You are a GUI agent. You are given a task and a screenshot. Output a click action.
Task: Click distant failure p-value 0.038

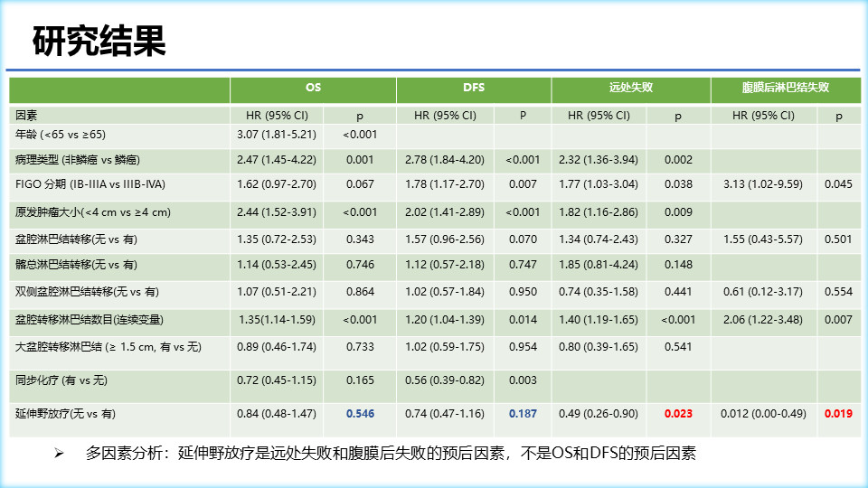click(x=679, y=184)
